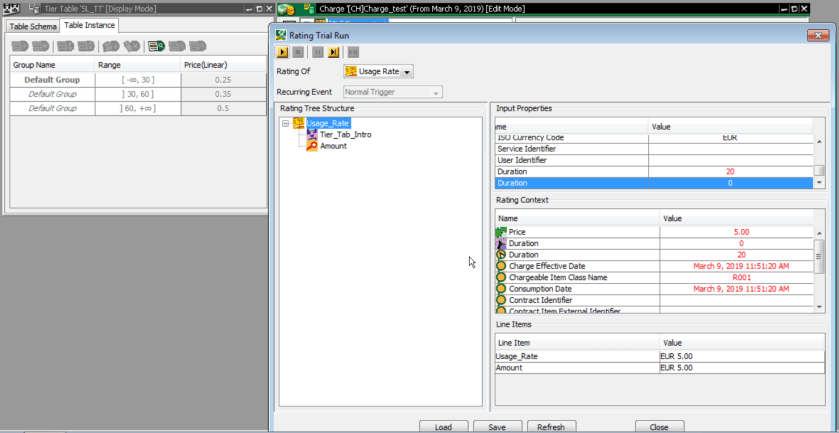Click the Price icon in Rating Context
The height and width of the screenshot is (433, 839).
coord(501,232)
